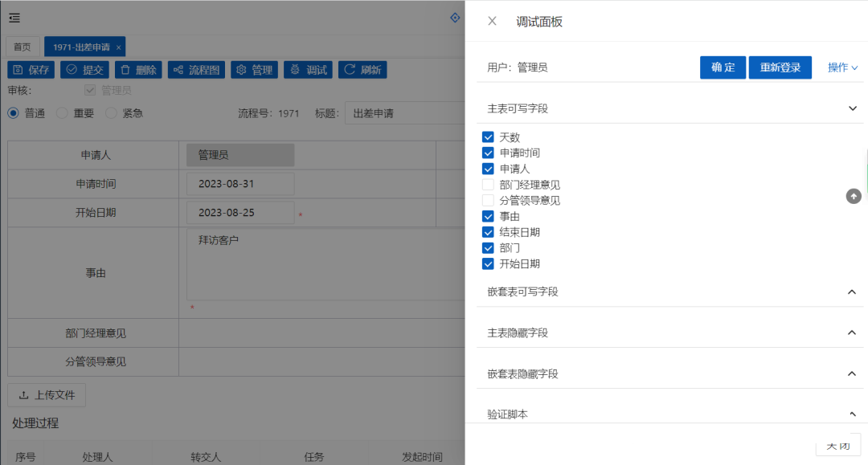Open the 操作 dropdown menu
The image size is (868, 465).
pyautogui.click(x=842, y=67)
